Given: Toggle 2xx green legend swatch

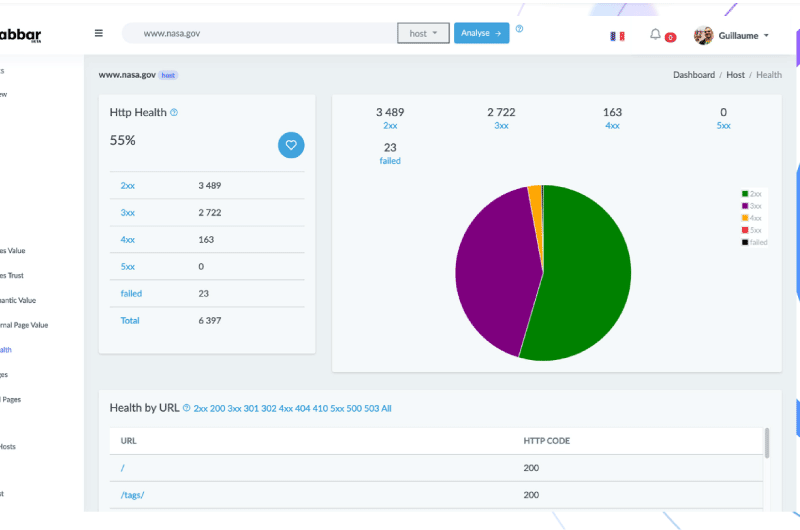Looking at the screenshot, I should pos(745,194).
